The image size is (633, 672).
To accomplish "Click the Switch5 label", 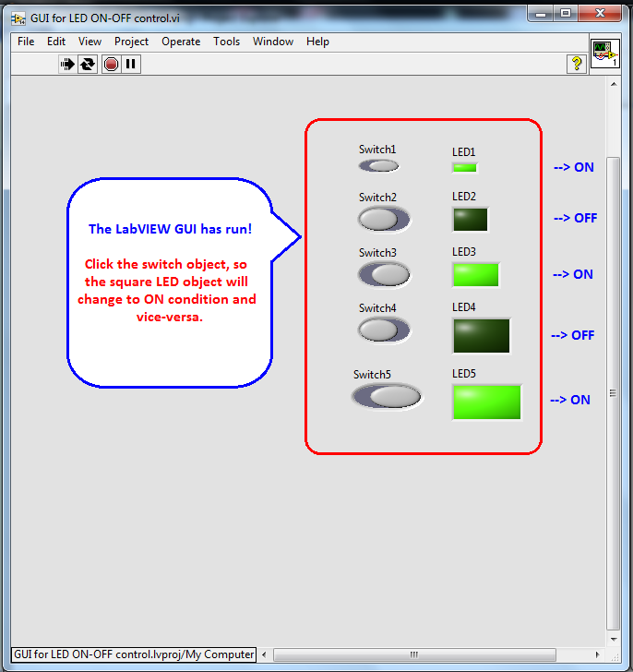I will click(372, 375).
